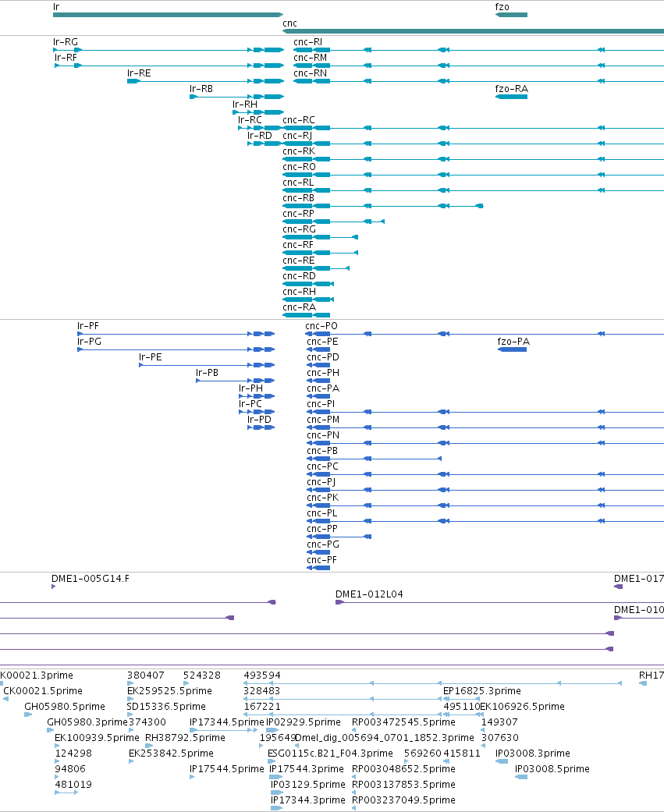Select transcript cnc-RI
This screenshot has height=812, width=664.
[x=478, y=50]
